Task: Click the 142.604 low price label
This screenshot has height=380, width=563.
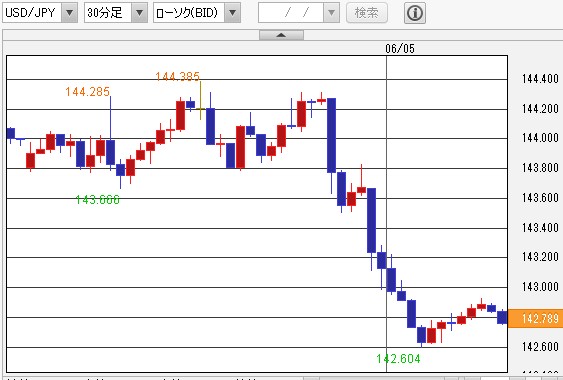Action: coord(398,358)
